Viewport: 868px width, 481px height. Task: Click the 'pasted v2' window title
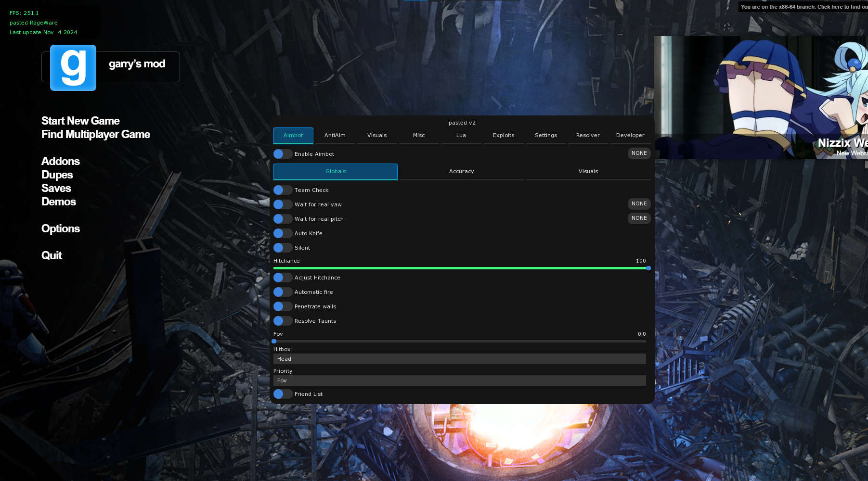click(462, 123)
